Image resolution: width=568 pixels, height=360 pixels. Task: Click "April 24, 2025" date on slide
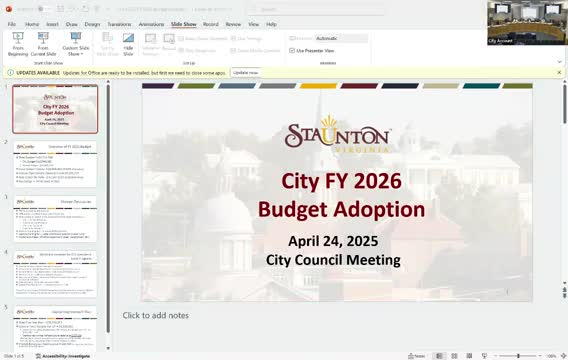[x=333, y=241]
